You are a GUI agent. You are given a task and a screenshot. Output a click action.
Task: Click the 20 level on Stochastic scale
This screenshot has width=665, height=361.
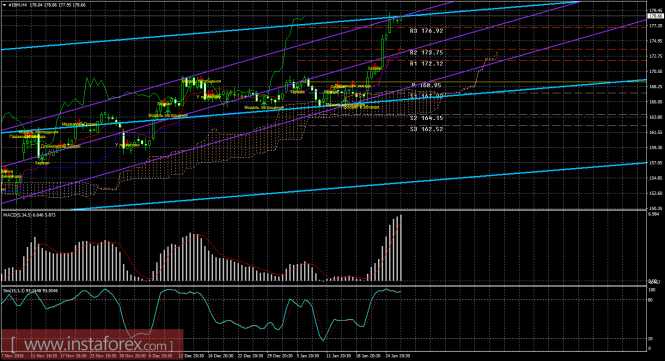[x=652, y=339]
